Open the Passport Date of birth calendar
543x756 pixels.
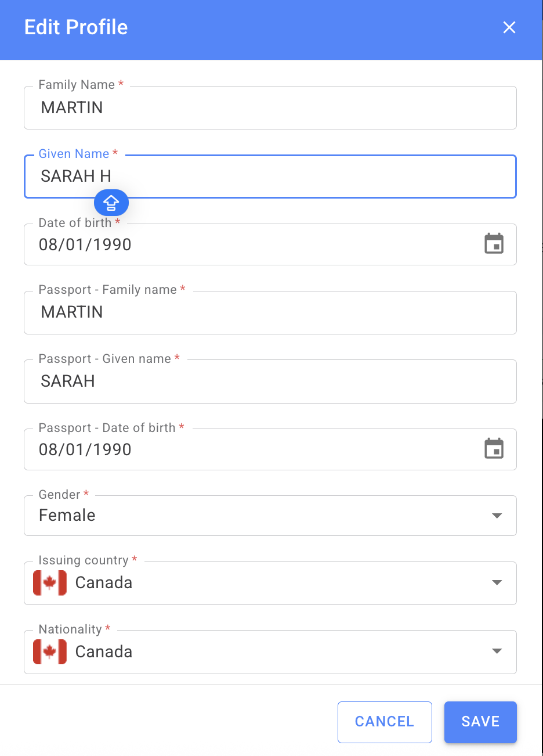click(x=494, y=449)
